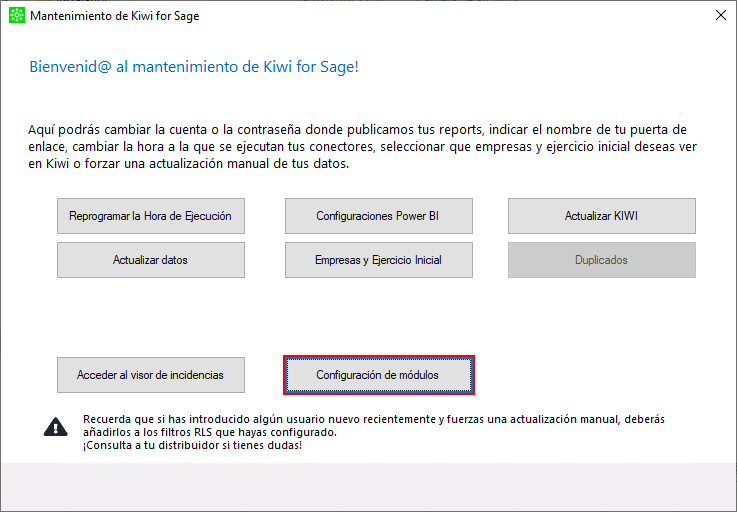Close the Mantenimiento de Kiwi window

tap(721, 16)
